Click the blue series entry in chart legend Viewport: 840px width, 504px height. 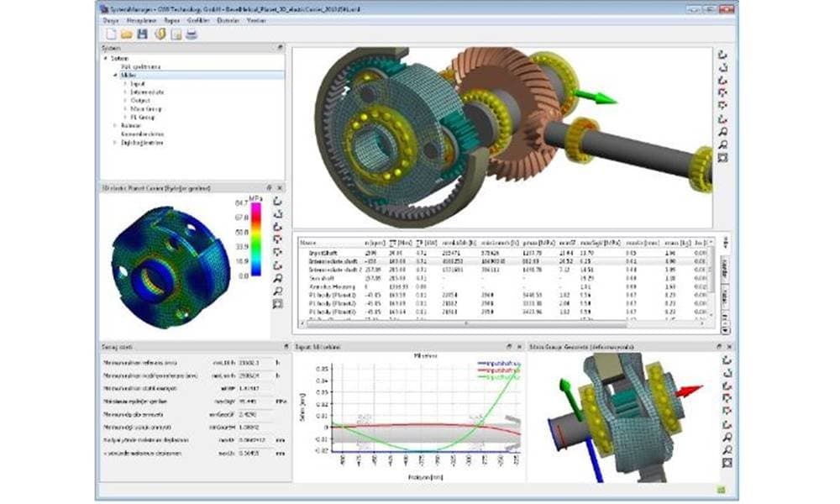(498, 365)
